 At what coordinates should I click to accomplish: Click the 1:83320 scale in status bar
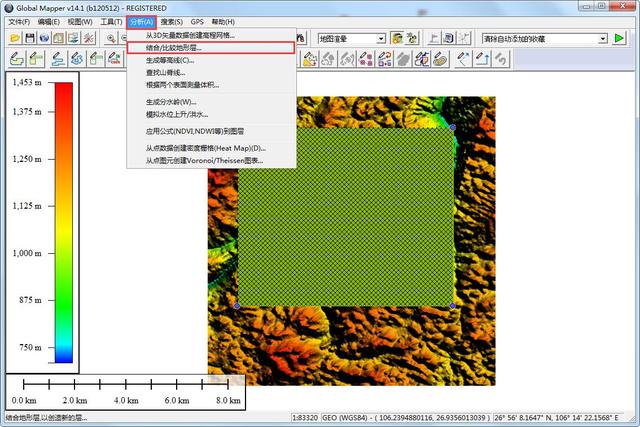click(x=306, y=418)
